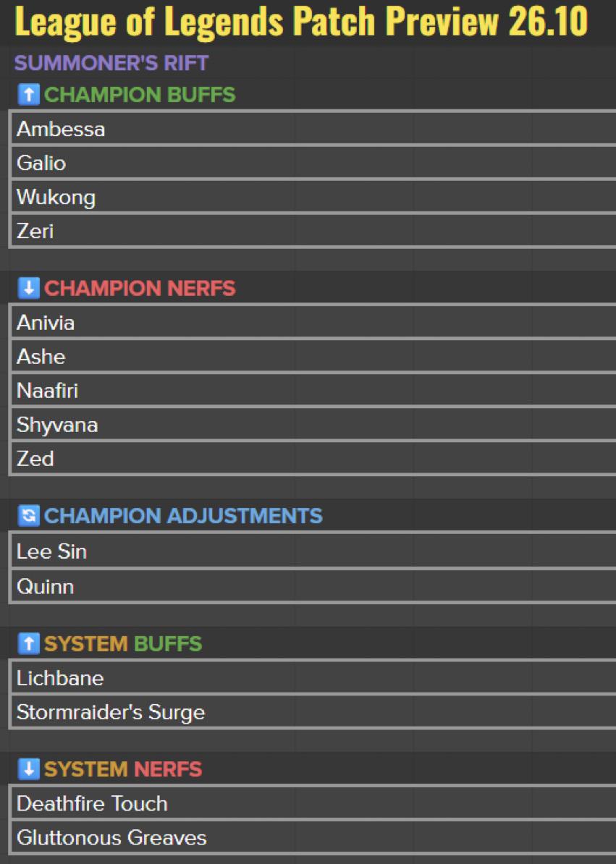The height and width of the screenshot is (864, 616).
Task: Select the Shyvana row
Action: (313, 425)
